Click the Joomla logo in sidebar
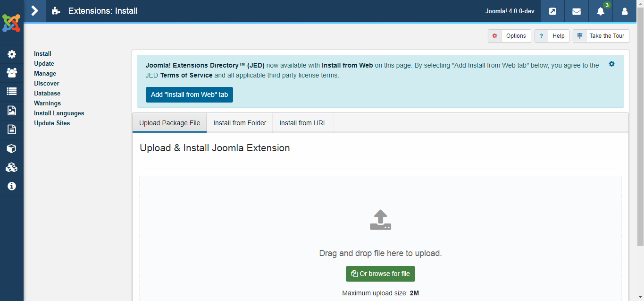Viewport: 644px width, 301px height. pos(11,23)
